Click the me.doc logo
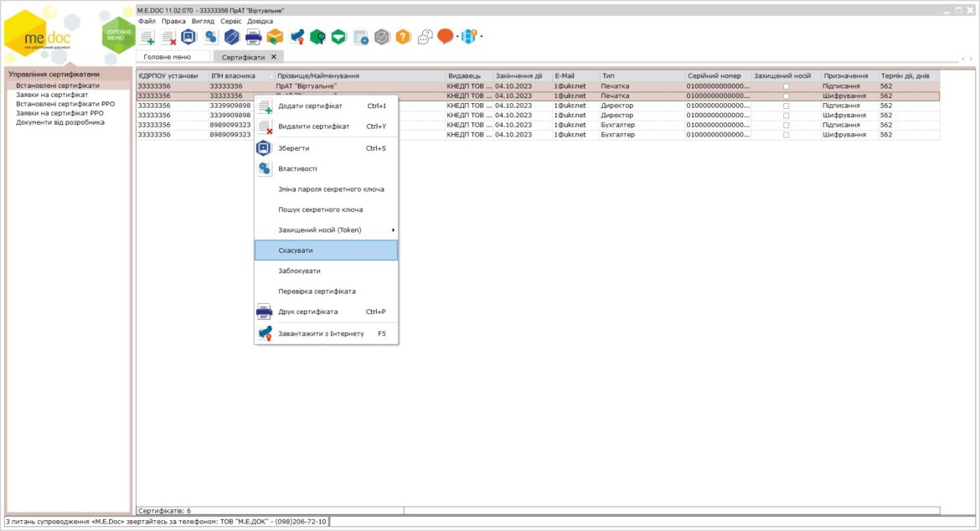980x531 pixels. (x=39, y=35)
